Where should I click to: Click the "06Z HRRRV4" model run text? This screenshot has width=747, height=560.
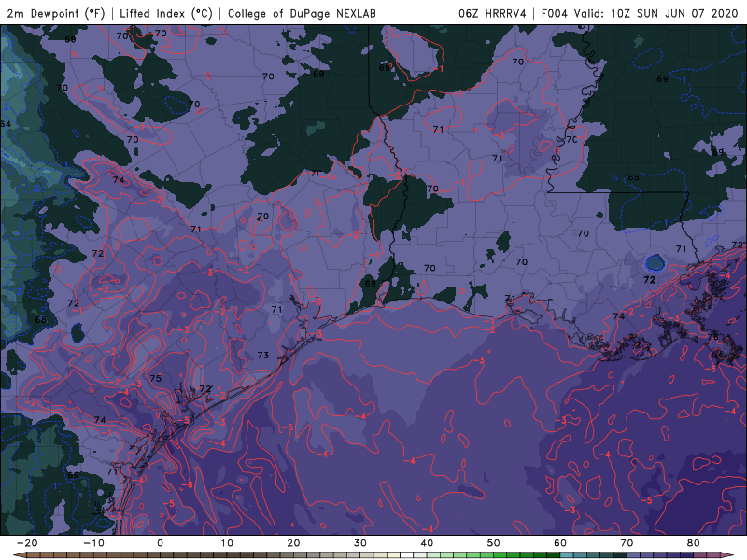[492, 13]
